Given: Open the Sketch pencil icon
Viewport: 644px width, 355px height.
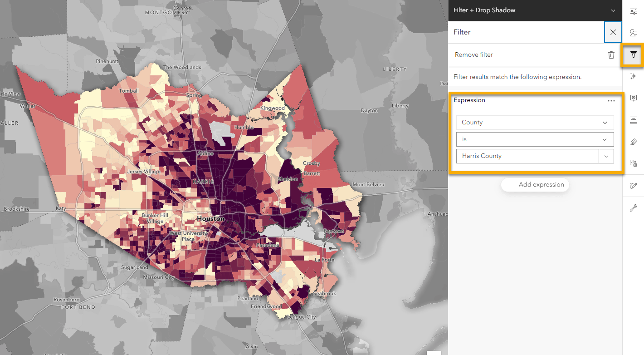Looking at the screenshot, I should (634, 186).
